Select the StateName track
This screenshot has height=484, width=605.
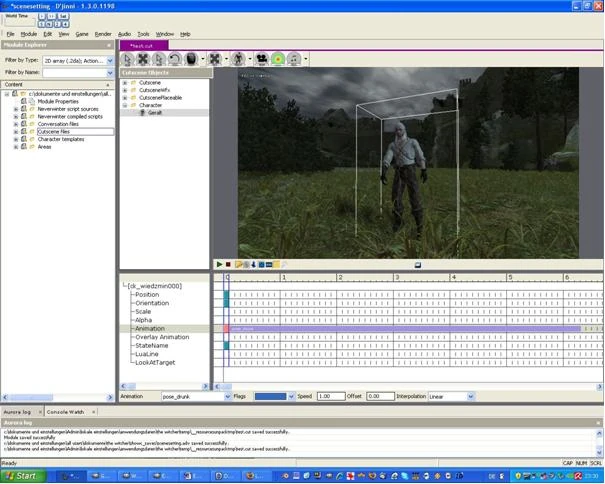point(152,345)
